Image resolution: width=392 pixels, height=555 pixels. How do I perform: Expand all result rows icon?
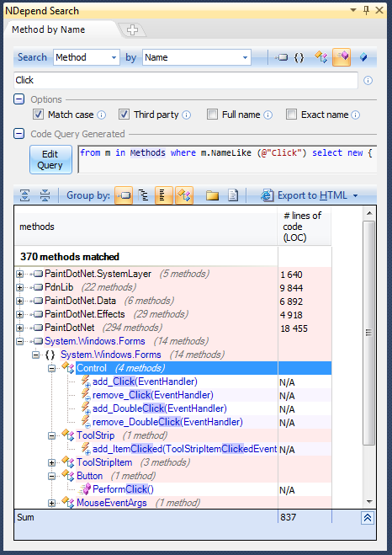[24, 195]
